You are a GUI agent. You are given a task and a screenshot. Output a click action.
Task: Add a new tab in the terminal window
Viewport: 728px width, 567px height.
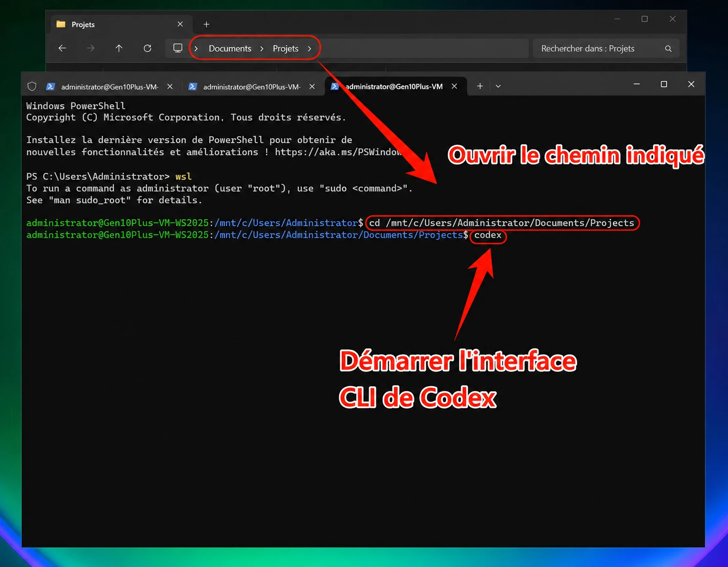click(480, 86)
